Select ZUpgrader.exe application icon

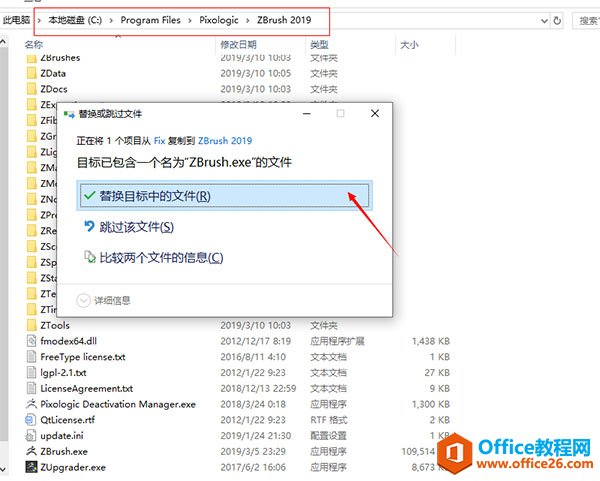[x=31, y=467]
